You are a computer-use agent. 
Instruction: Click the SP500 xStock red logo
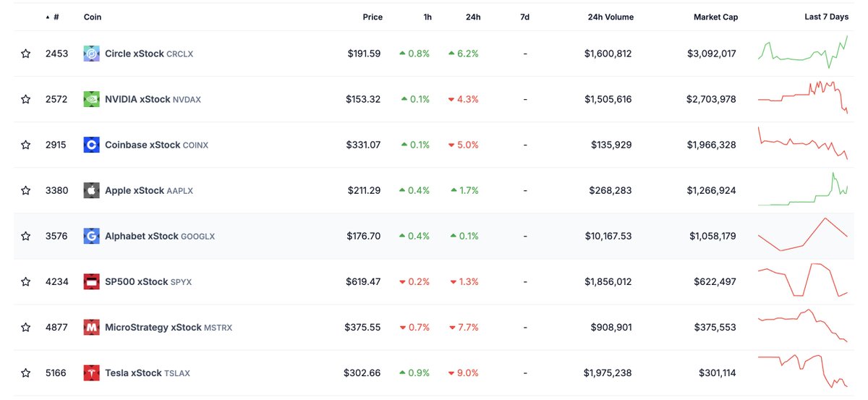[x=91, y=281]
